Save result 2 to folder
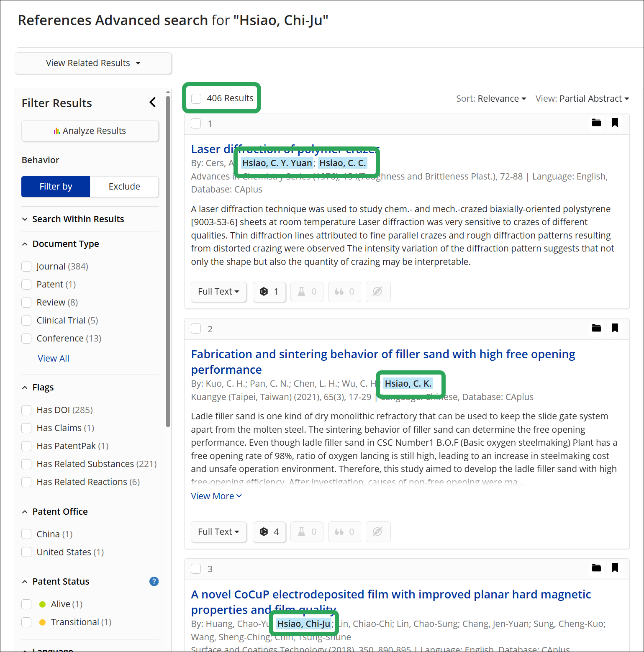Viewport: 644px width, 652px height. pos(596,328)
